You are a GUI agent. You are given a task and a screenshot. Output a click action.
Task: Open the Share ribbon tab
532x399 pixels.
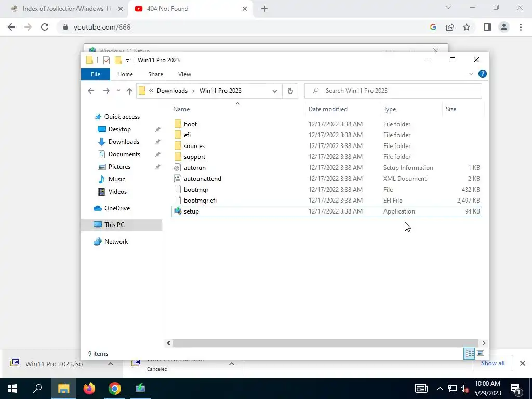tap(155, 74)
